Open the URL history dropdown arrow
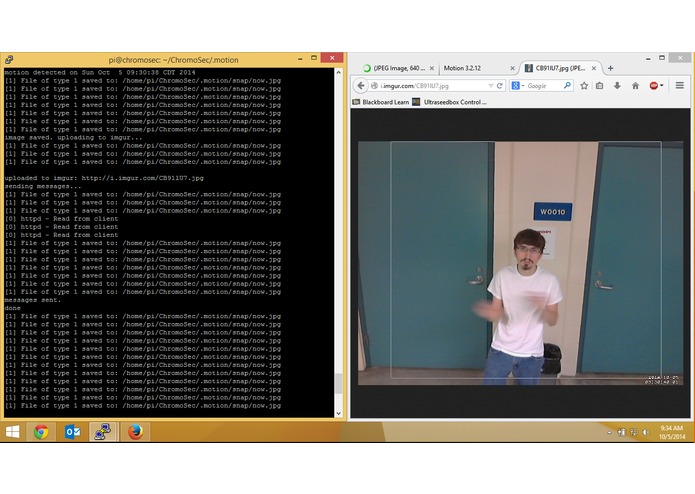Screen dimensions: 695x494 tap(491, 86)
